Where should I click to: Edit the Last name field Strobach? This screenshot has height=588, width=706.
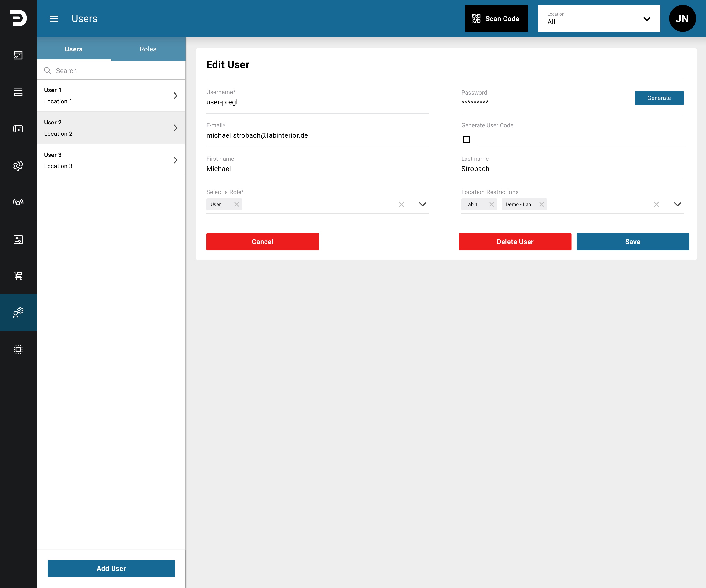click(573, 169)
